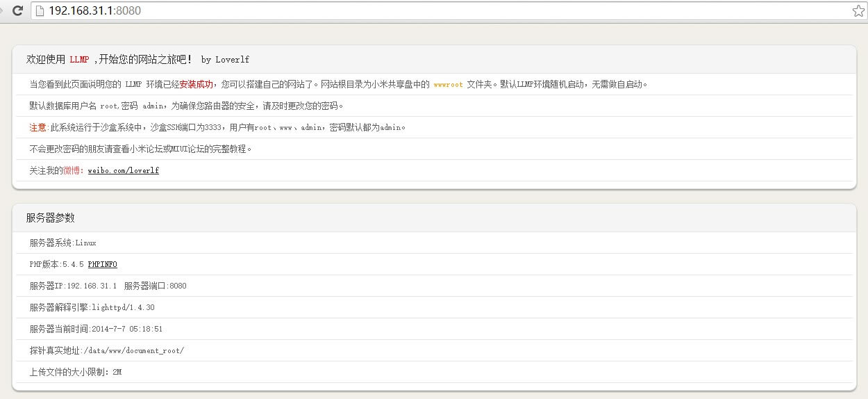Click the red 安装成功 text
This screenshot has height=399, width=868.
pyautogui.click(x=196, y=84)
